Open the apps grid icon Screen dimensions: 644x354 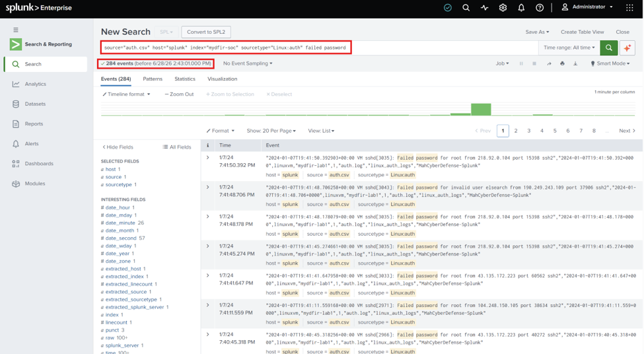tap(629, 7)
